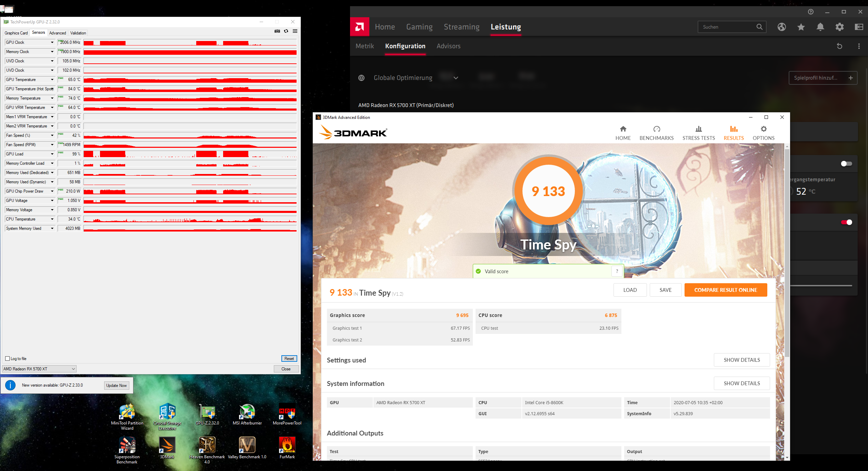Image resolution: width=868 pixels, height=471 pixels.
Task: Open the AMD Radeon RX 5700 XT device dropdown
Action: [x=39, y=369]
